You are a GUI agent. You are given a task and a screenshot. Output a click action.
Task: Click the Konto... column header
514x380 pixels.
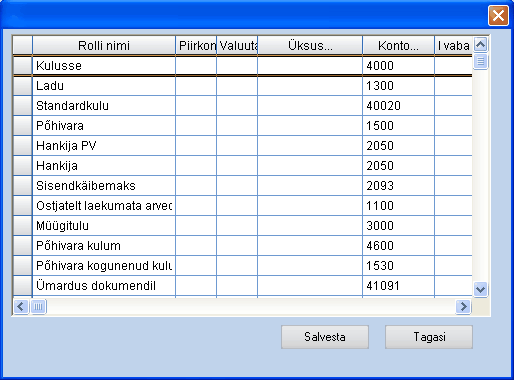399,46
